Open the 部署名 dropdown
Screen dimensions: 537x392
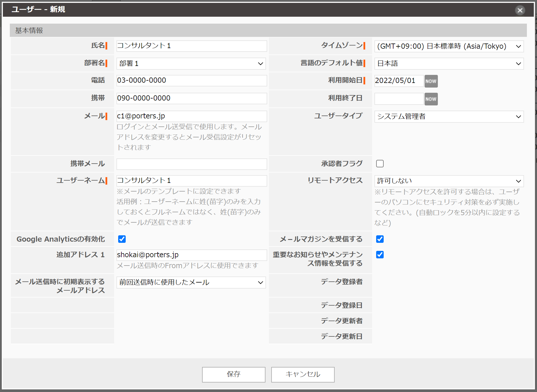tap(191, 64)
